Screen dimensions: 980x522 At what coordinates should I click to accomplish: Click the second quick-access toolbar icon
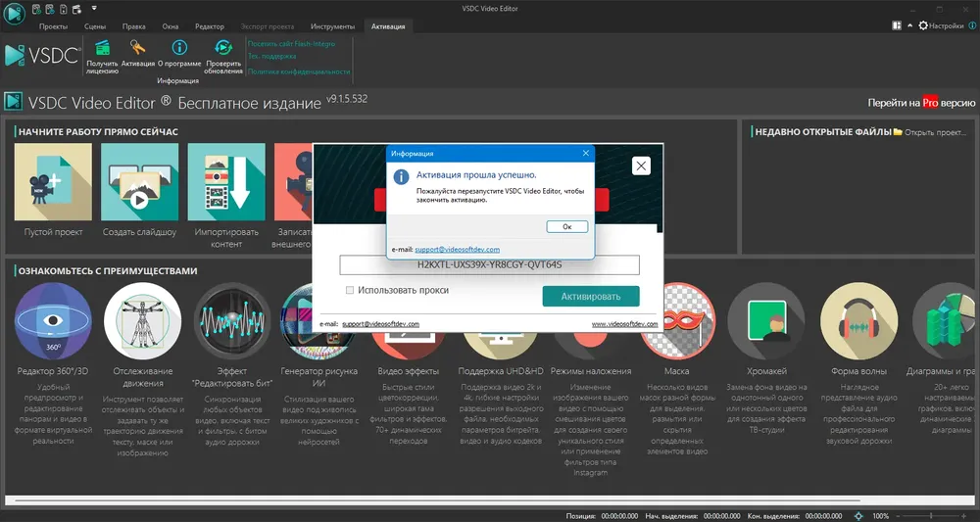coord(49,9)
